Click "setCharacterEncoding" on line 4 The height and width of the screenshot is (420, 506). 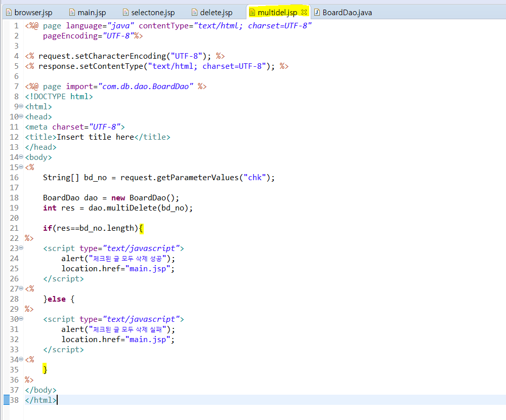coord(120,56)
